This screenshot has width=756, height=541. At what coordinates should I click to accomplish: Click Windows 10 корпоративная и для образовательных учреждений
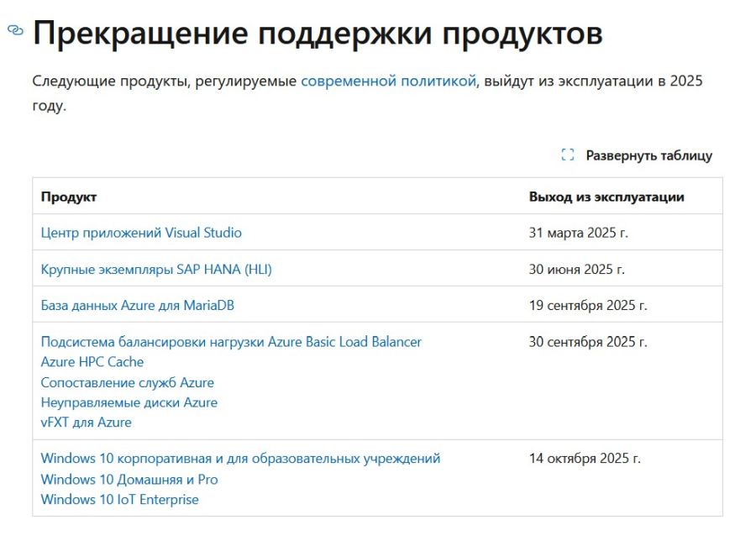(x=240, y=459)
